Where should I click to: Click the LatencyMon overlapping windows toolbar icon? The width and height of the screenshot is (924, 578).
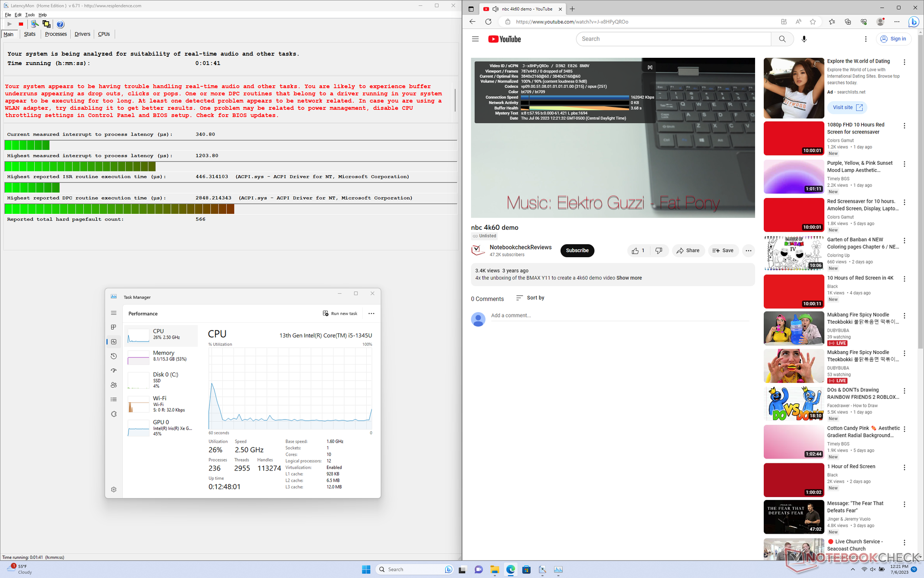tap(46, 24)
